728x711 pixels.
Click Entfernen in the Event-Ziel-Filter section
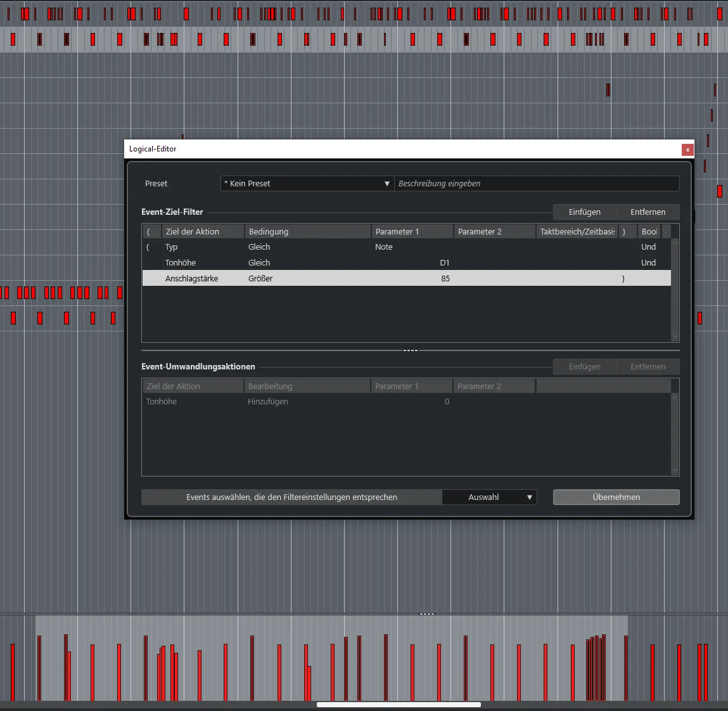pyautogui.click(x=648, y=212)
